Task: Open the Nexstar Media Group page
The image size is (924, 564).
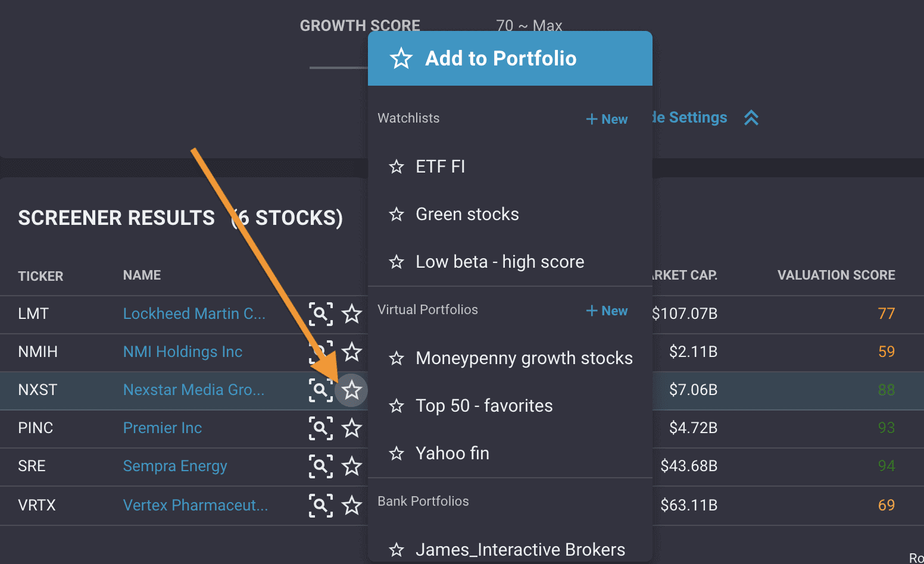Action: (x=193, y=390)
